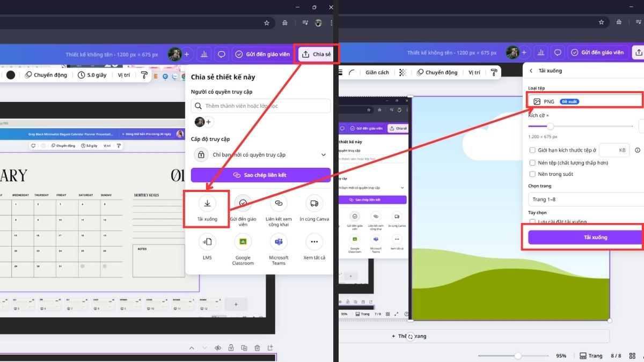The width and height of the screenshot is (644, 362).
Task: Open the PNG file type dropdown
Action: point(585,101)
